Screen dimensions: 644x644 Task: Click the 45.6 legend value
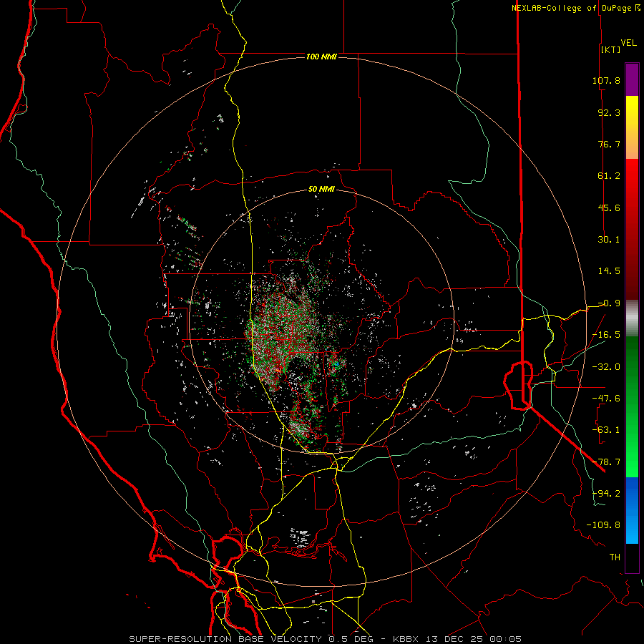point(609,208)
